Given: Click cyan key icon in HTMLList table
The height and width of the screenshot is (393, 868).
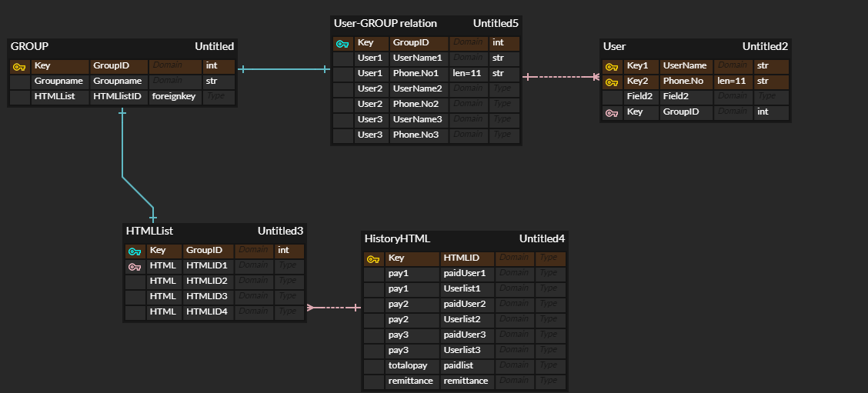Looking at the screenshot, I should point(135,251).
